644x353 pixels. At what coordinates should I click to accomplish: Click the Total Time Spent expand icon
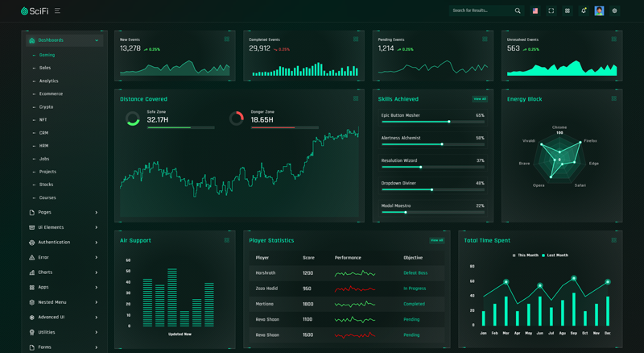click(x=613, y=240)
